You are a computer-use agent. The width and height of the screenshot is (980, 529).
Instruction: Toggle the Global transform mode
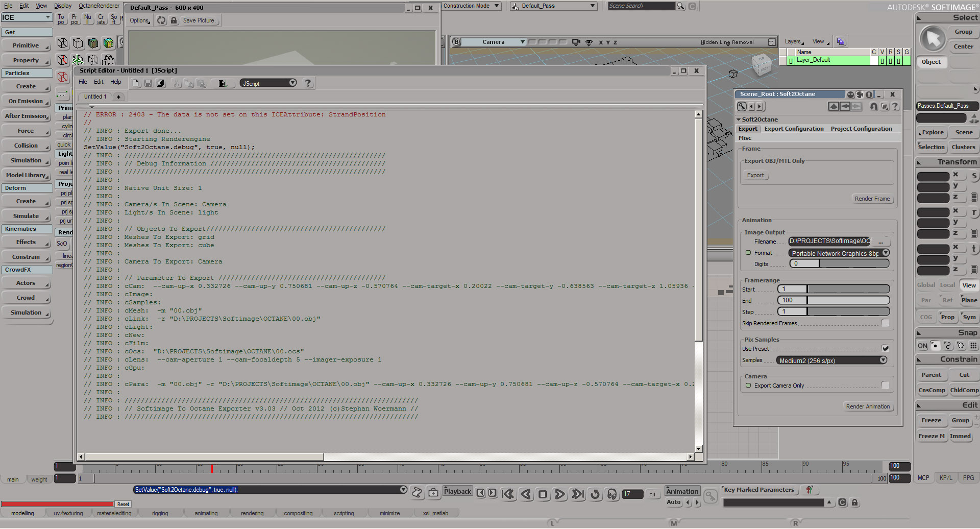(x=926, y=285)
